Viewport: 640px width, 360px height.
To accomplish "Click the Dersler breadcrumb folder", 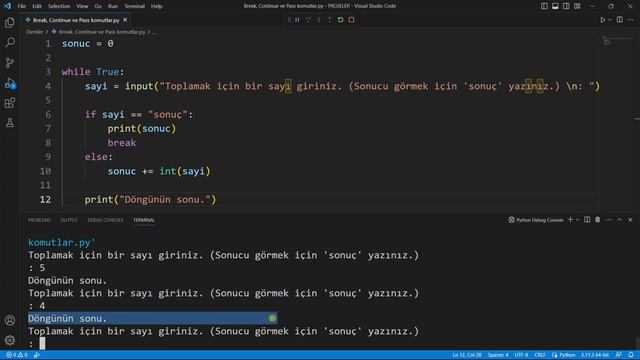I will point(35,32).
